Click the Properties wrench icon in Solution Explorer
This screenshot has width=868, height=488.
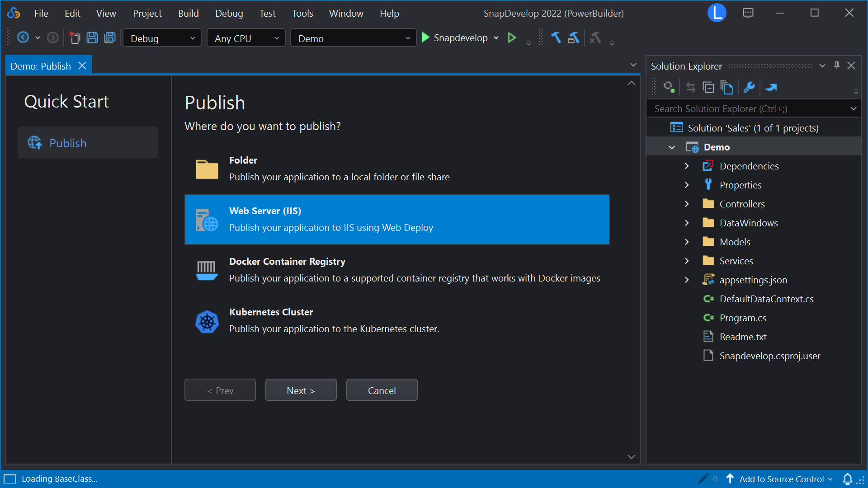click(749, 87)
